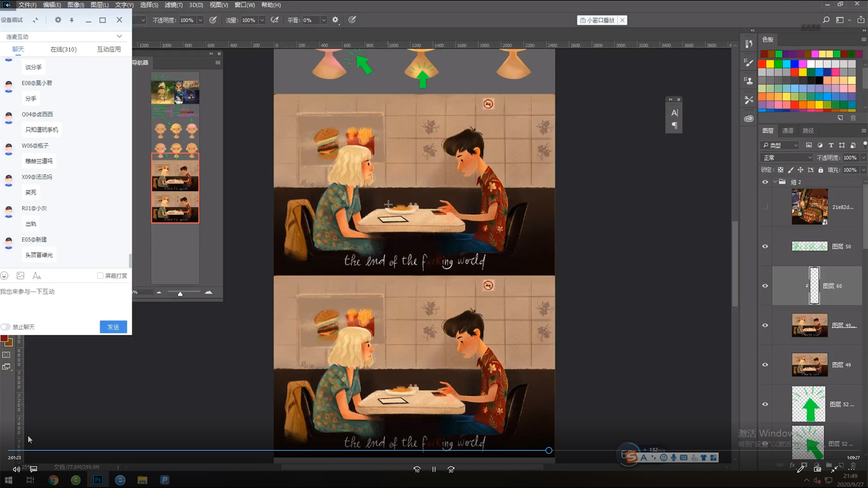Screen dimensions: 868x488
Task: Open the Brush Settings panel icon
Action: [x=749, y=62]
